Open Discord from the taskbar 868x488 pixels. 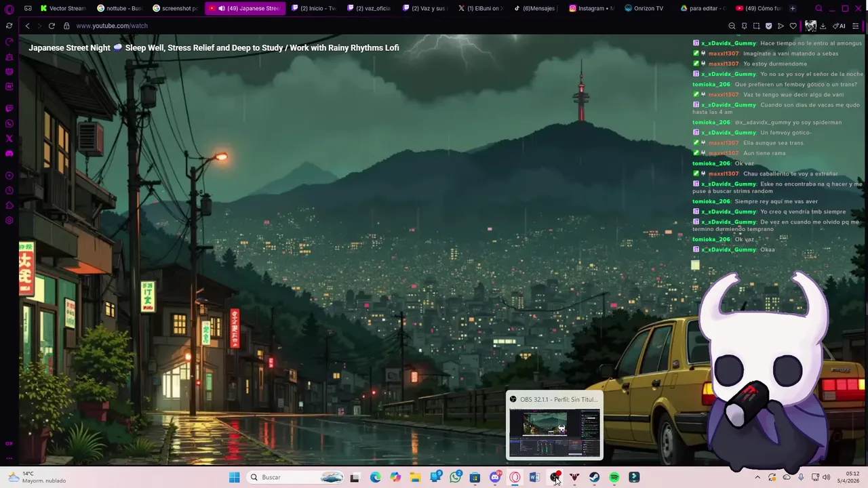495,477
